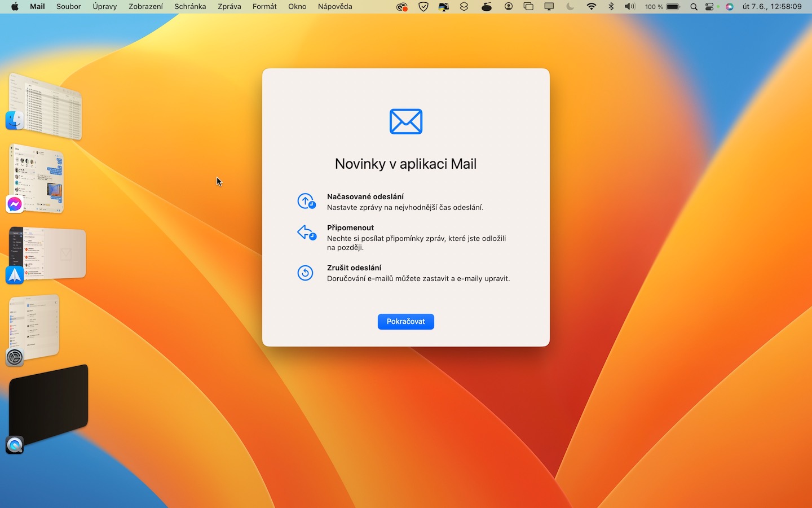Switch to the System Settings window thumbnail
Screen dimensions: 812x508
(35, 327)
